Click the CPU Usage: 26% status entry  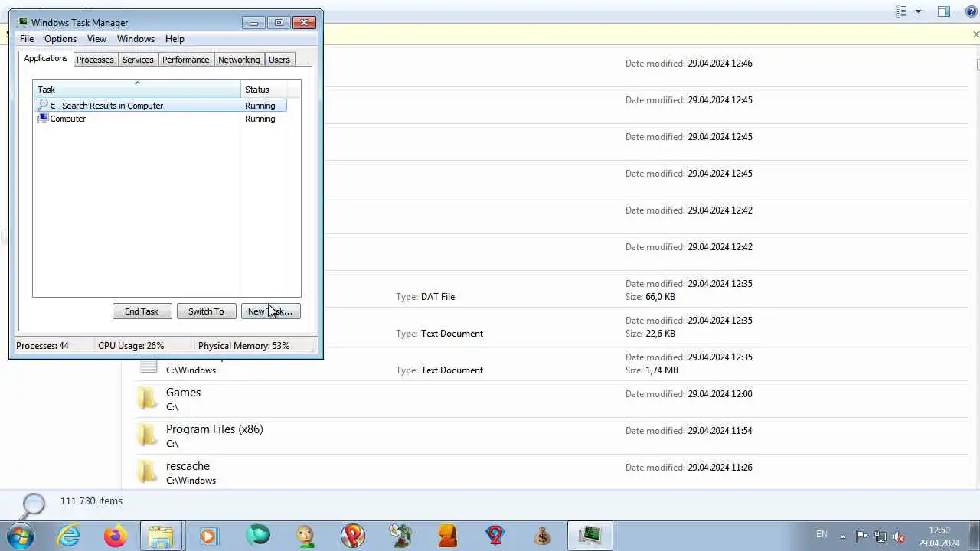[x=131, y=346]
